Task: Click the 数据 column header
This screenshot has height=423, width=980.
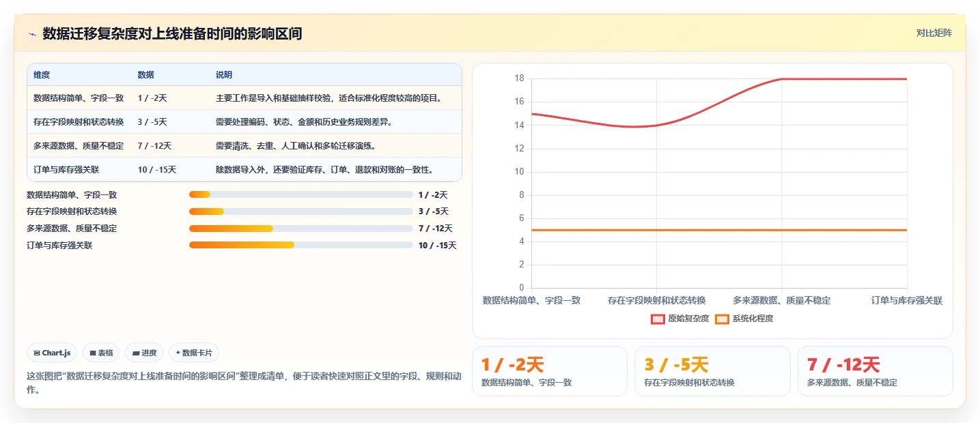Action: [x=145, y=75]
